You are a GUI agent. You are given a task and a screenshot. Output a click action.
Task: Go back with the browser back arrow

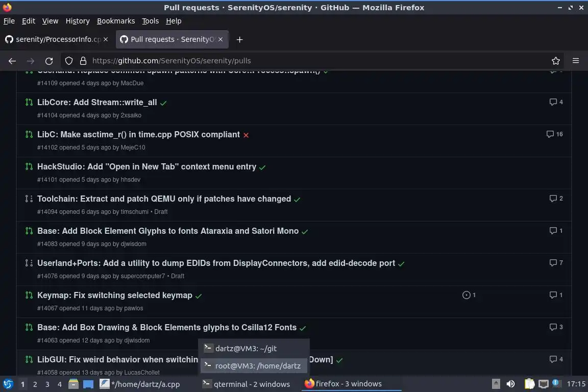point(12,61)
